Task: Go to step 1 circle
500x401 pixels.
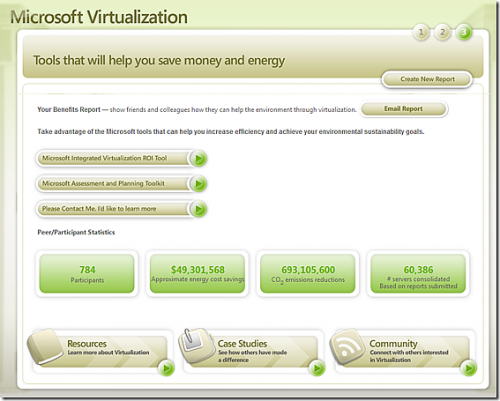Action: click(x=421, y=32)
